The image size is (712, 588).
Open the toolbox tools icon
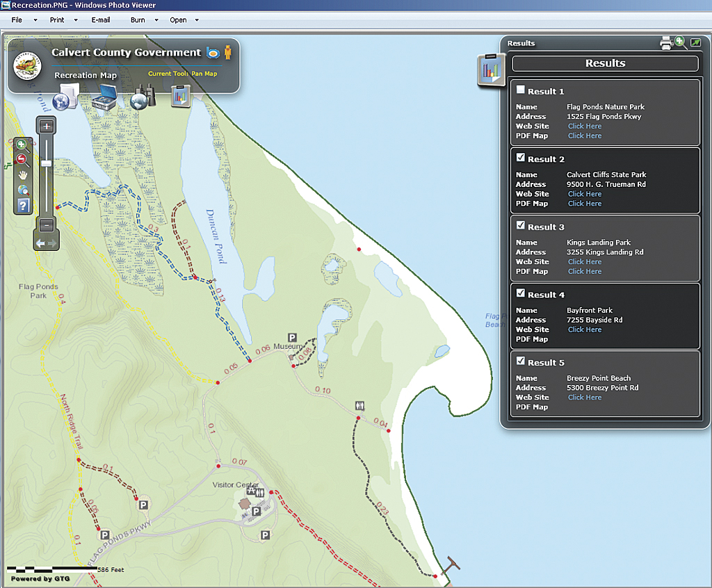coord(104,97)
